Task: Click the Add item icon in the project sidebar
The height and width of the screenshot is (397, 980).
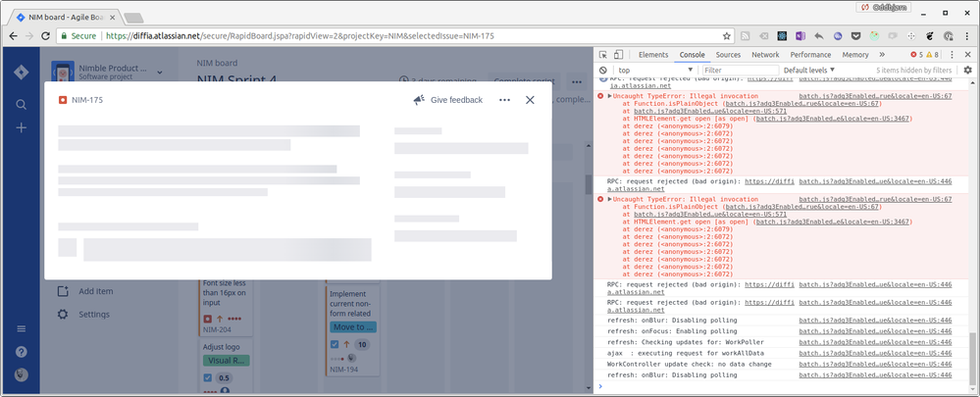Action: click(x=63, y=291)
